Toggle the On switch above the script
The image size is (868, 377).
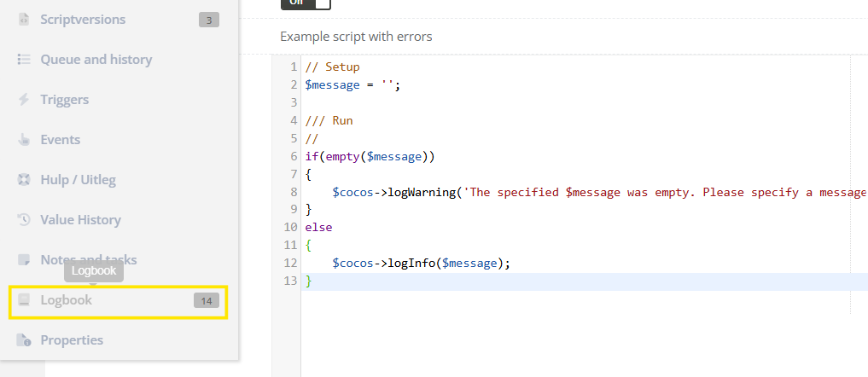tap(305, 3)
